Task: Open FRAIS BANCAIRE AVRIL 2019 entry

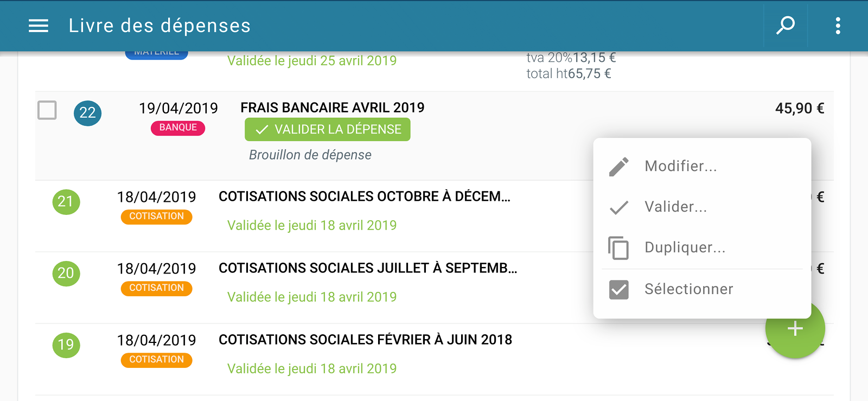Action: 332,107
